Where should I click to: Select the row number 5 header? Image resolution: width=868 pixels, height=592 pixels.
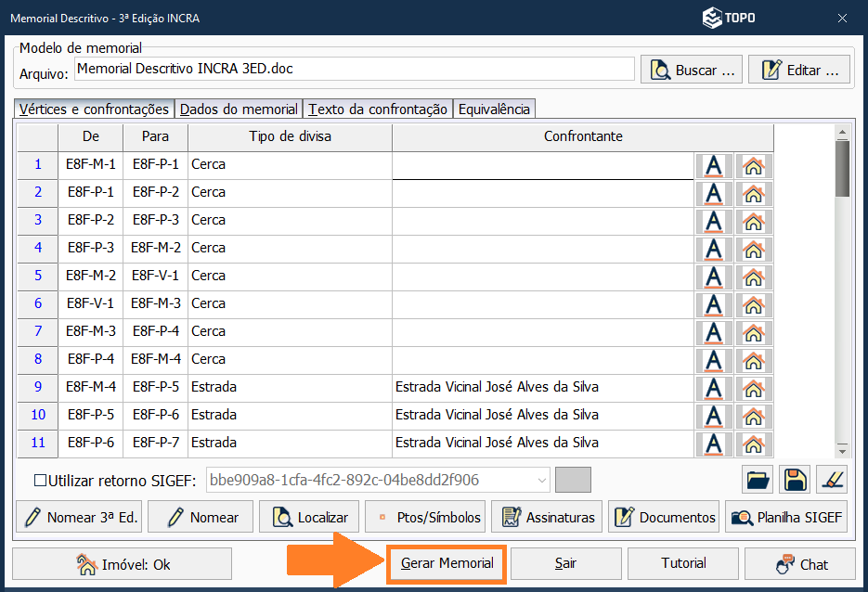[38, 277]
